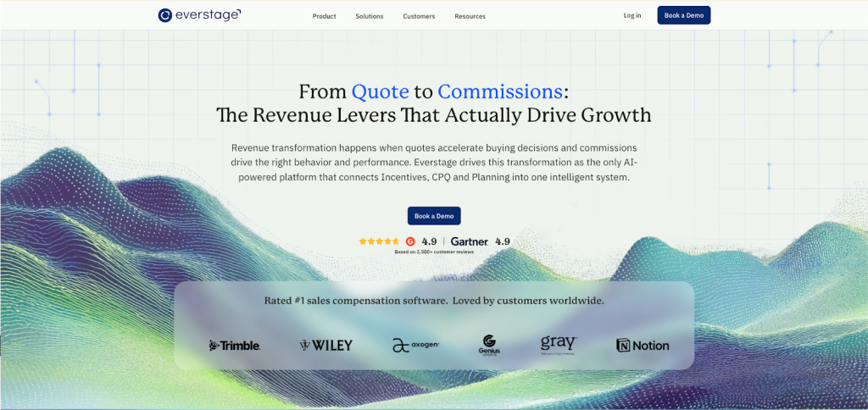Click the Everstage logo in the header
Viewport: 868px width, 410px height.
[199, 15]
